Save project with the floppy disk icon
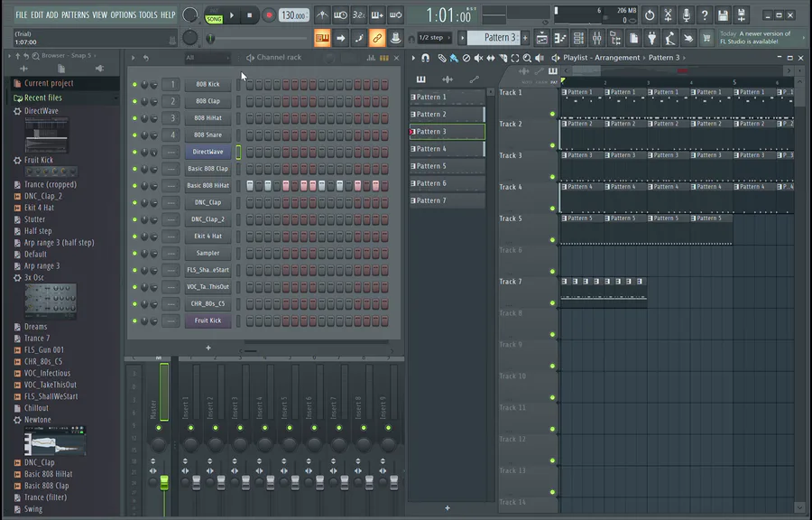 pyautogui.click(x=723, y=15)
